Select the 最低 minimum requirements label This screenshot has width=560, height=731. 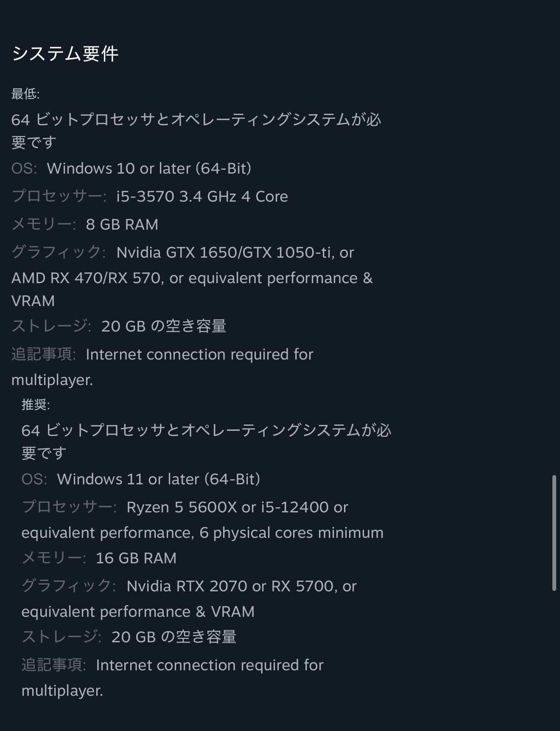pos(25,94)
